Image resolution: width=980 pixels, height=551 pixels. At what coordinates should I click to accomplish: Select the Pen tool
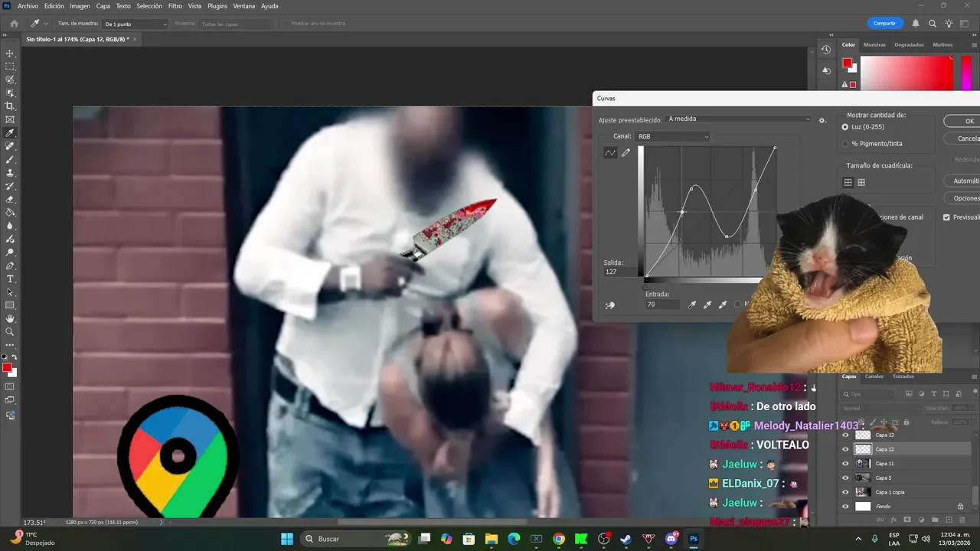(10, 266)
